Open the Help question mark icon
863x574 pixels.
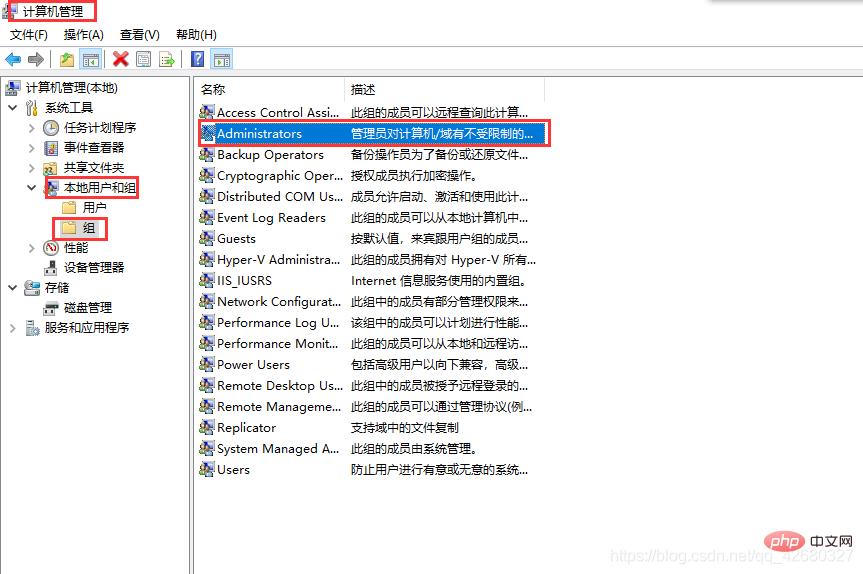[198, 59]
